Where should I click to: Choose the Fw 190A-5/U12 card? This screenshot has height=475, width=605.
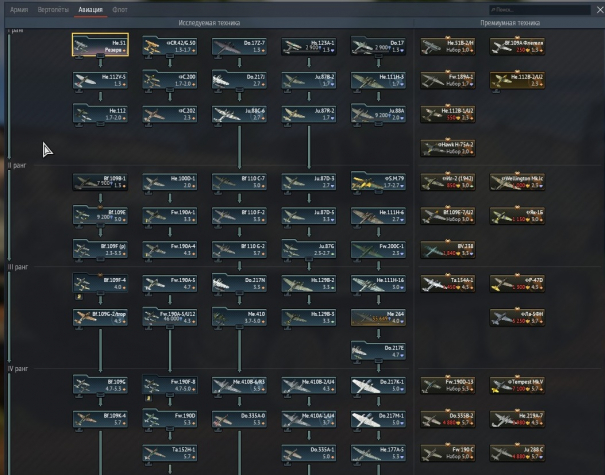point(170,317)
